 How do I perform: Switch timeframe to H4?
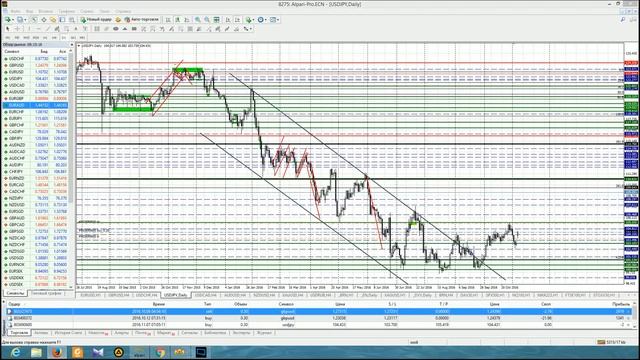(x=54, y=38)
